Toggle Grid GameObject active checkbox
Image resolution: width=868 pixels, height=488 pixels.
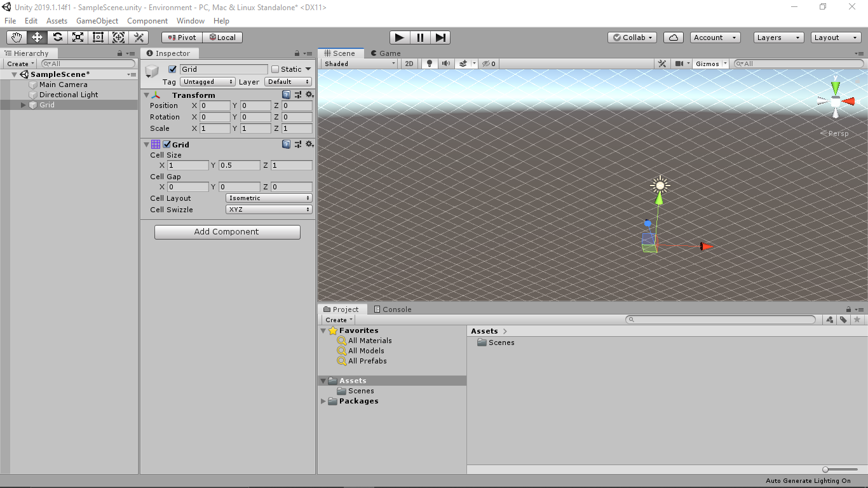172,69
